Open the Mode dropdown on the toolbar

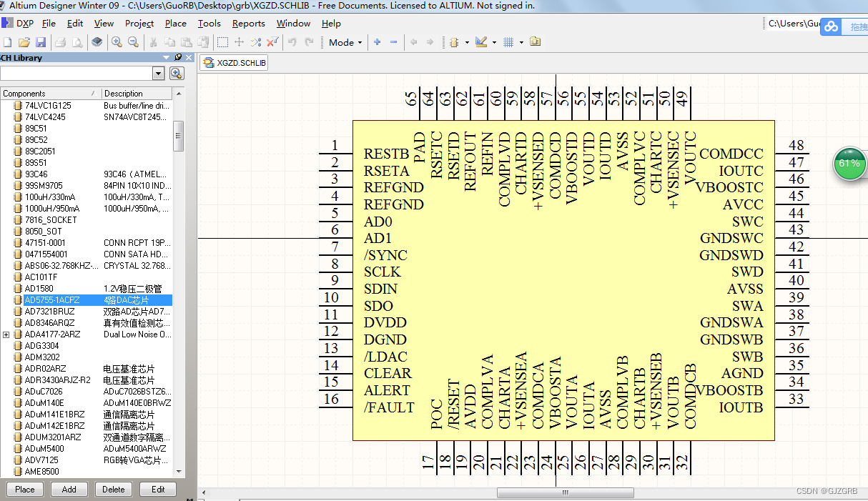click(x=344, y=42)
